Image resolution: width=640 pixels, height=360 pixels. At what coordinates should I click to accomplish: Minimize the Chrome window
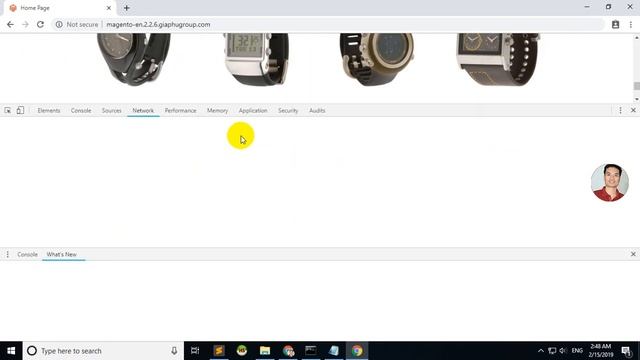tap(587, 7)
